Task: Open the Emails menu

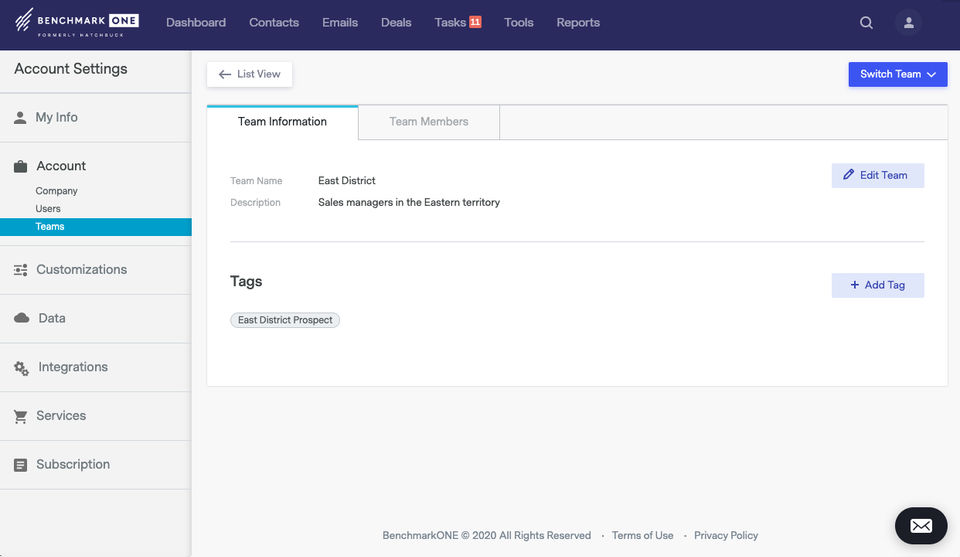Action: pyautogui.click(x=340, y=23)
